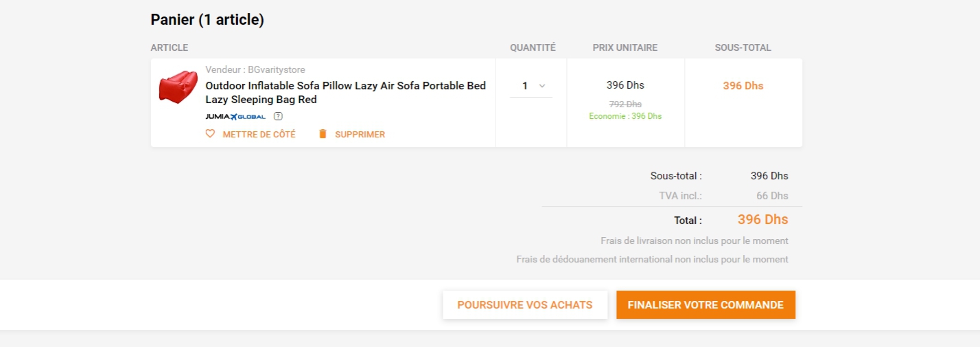This screenshot has height=347, width=980.
Task: Click the SUPPRIMER text link
Action: pos(360,135)
